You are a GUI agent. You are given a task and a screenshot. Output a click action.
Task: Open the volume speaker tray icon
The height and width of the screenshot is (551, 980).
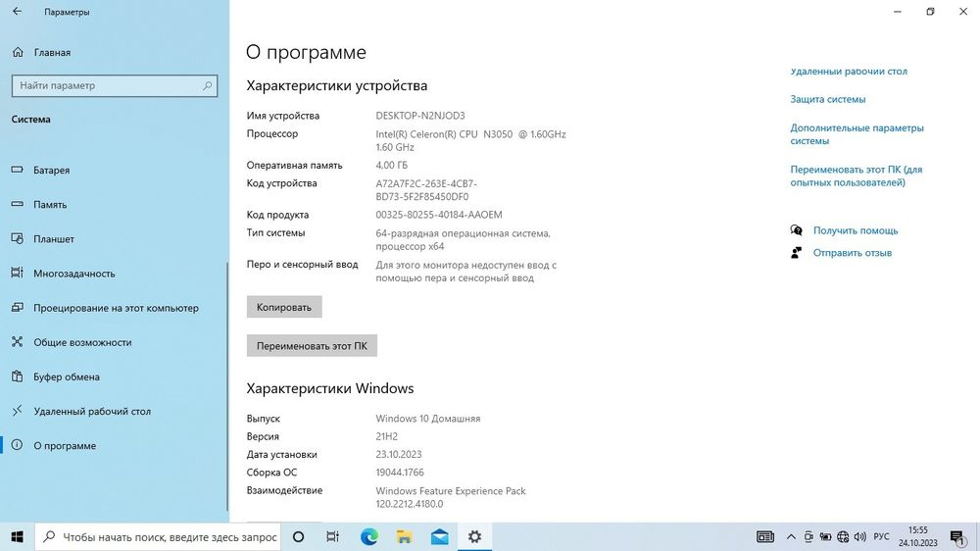(860, 536)
